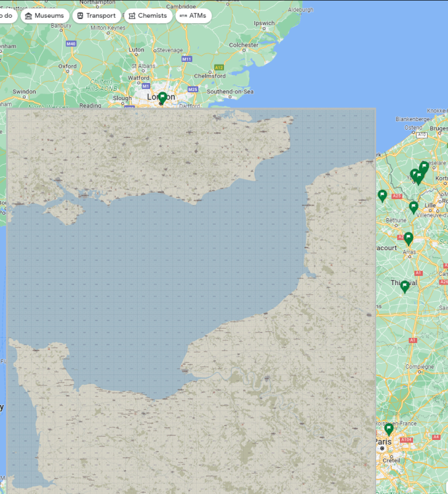Select the Luton label on the map
This screenshot has height=494, width=448.
point(136,50)
